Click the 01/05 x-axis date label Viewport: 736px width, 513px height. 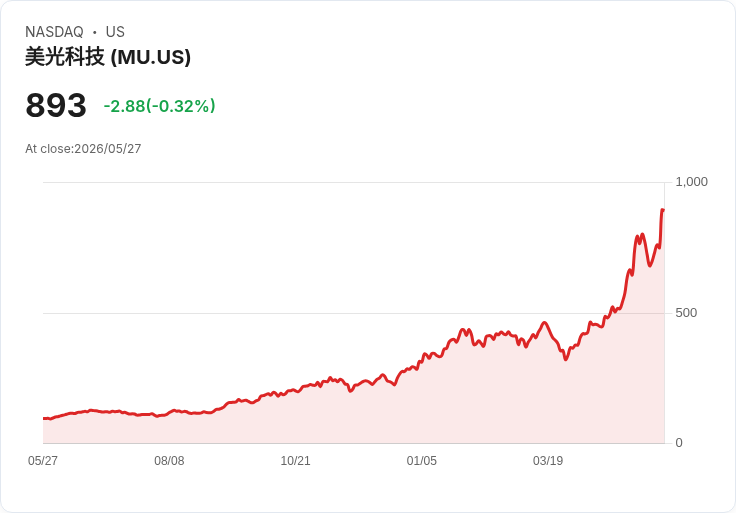coord(422,460)
